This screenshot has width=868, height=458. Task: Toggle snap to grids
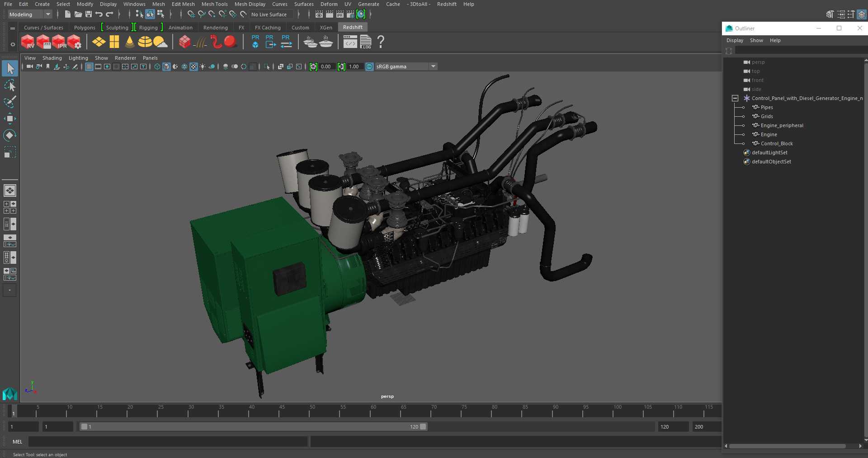click(191, 14)
